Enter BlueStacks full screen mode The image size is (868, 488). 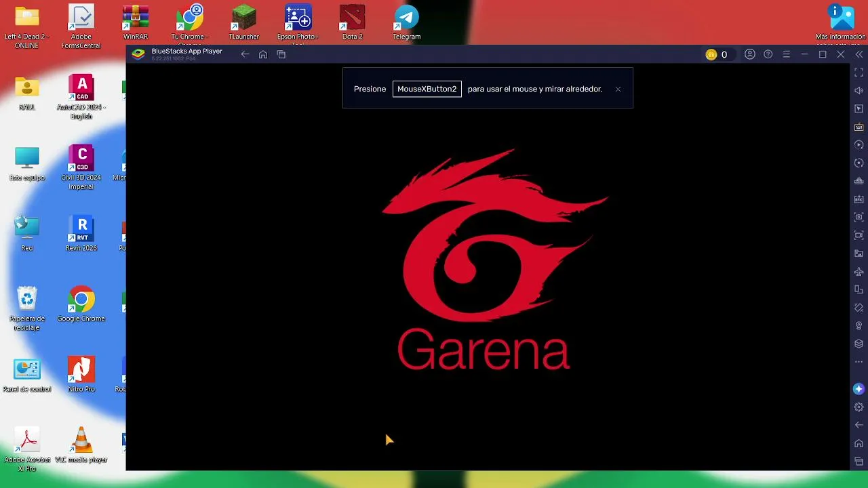pyautogui.click(x=859, y=73)
